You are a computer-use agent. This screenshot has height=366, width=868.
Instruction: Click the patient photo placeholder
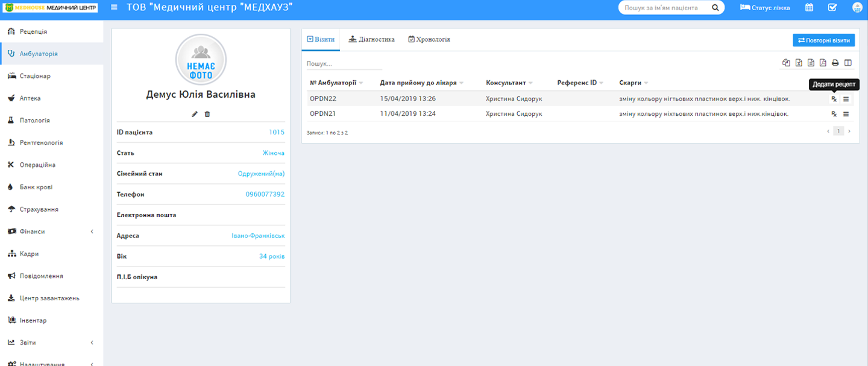(201, 60)
